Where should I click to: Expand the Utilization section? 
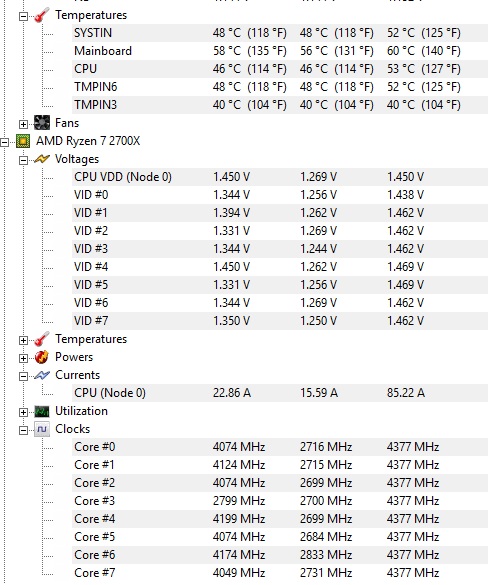(23, 412)
